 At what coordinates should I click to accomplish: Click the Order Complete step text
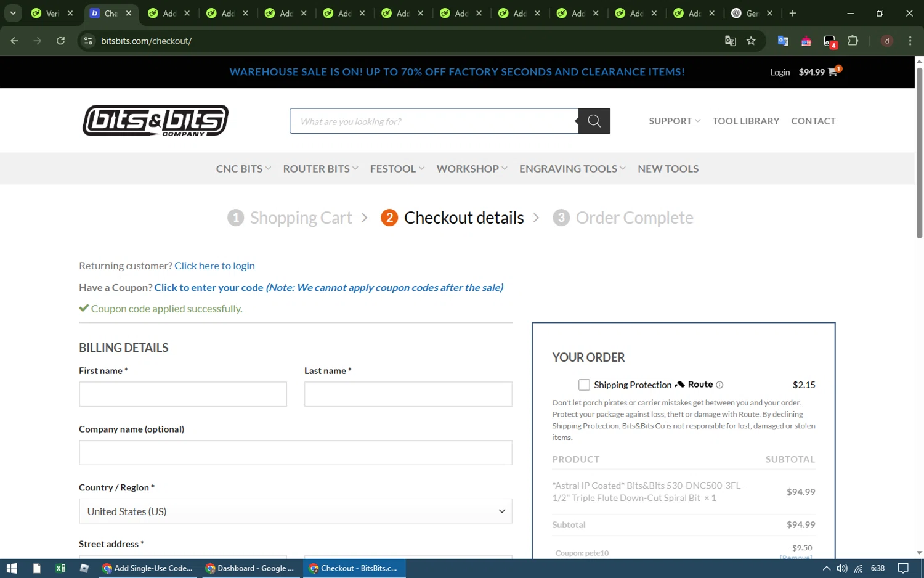coord(634,218)
